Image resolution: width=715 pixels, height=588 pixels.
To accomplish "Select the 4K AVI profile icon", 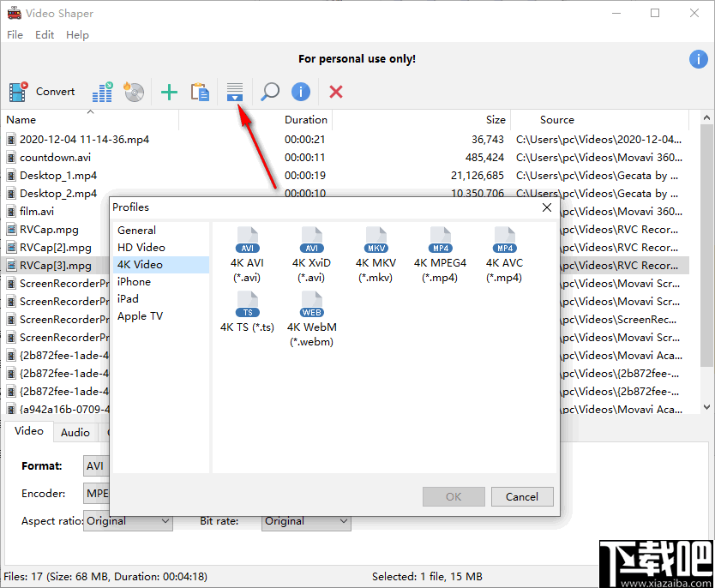I will [x=247, y=240].
